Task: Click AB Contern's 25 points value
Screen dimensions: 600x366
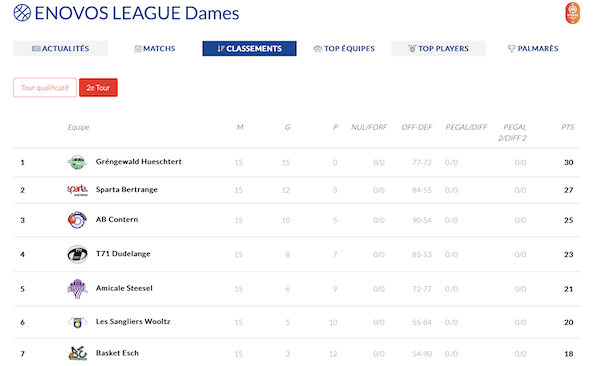Action: point(569,220)
